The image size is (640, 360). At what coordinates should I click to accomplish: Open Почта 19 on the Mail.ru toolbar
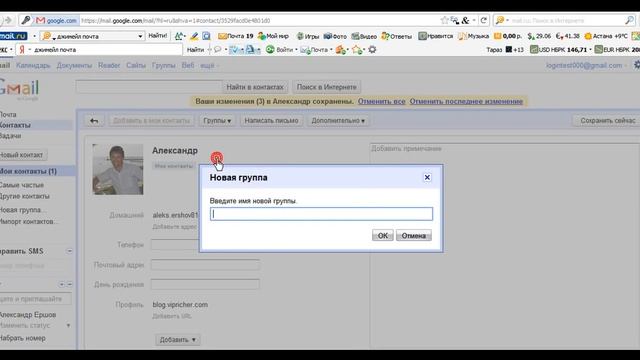pyautogui.click(x=236, y=36)
